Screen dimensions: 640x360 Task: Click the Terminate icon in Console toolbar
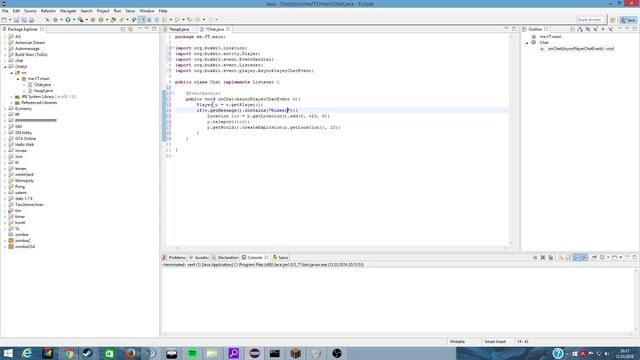[x=535, y=258]
